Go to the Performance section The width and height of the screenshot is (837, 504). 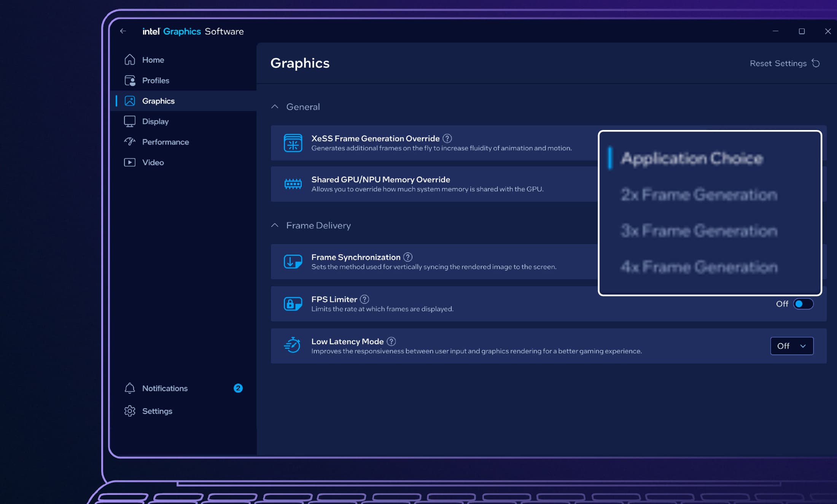[165, 142]
